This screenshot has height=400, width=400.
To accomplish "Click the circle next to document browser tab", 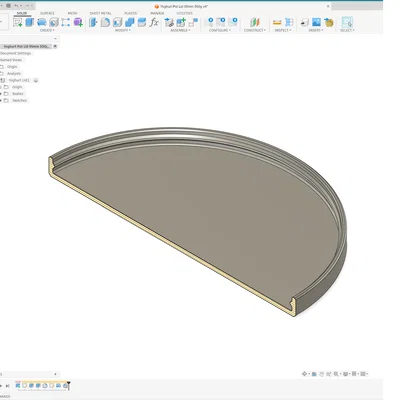I will 55,46.
